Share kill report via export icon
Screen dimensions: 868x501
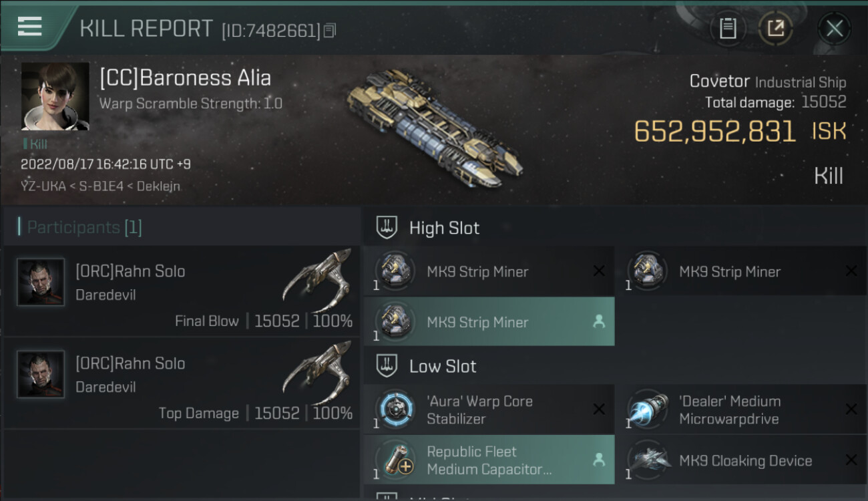point(776,29)
